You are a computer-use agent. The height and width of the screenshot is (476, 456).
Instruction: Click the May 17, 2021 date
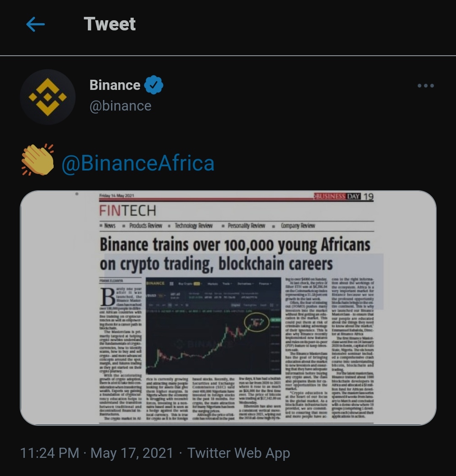(x=132, y=453)
